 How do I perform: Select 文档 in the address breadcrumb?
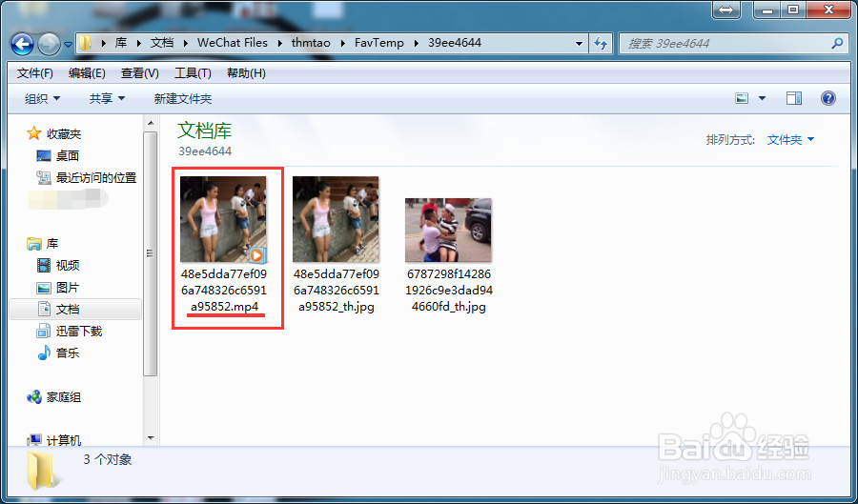pos(162,43)
